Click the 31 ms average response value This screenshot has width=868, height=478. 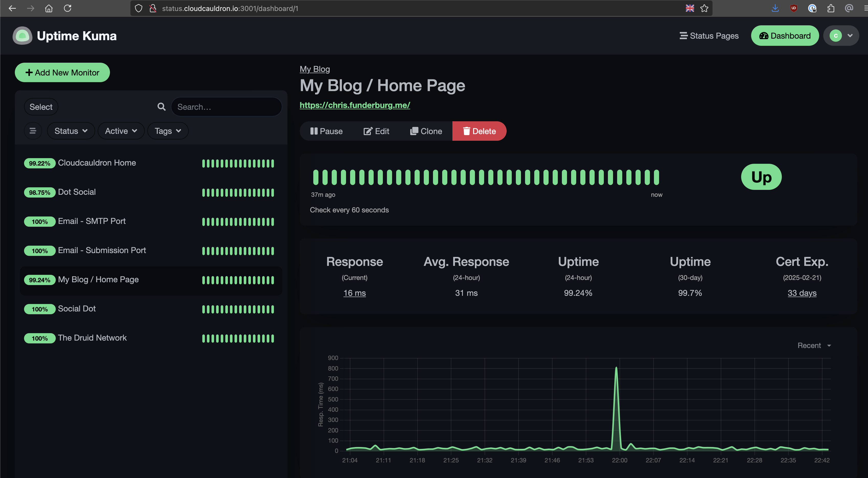[466, 293]
